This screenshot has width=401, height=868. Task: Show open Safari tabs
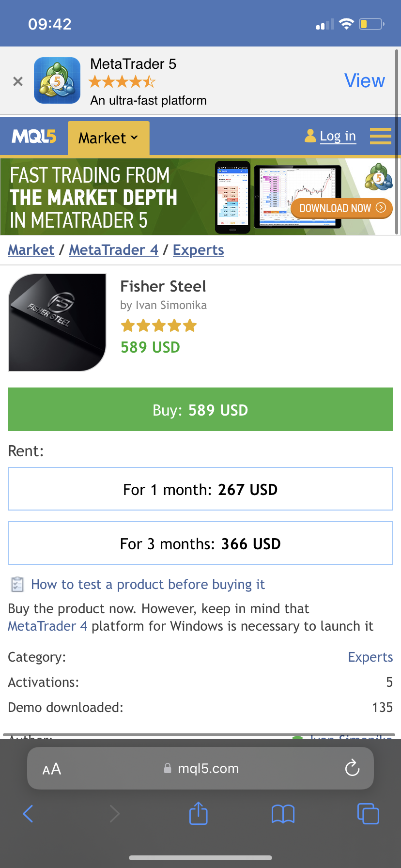368,813
